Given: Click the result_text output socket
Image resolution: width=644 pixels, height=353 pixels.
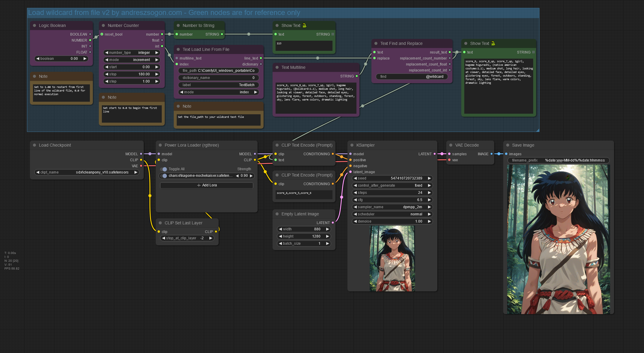Looking at the screenshot, I should coord(450,52).
